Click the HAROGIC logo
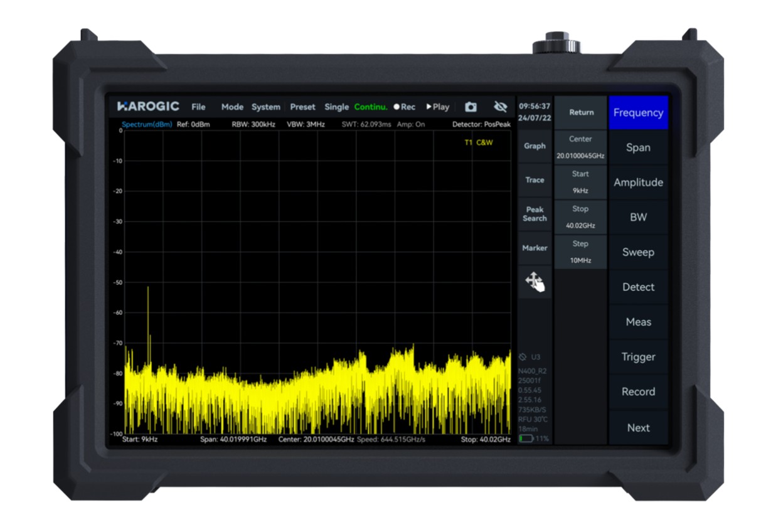761x532 pixels. point(149,107)
